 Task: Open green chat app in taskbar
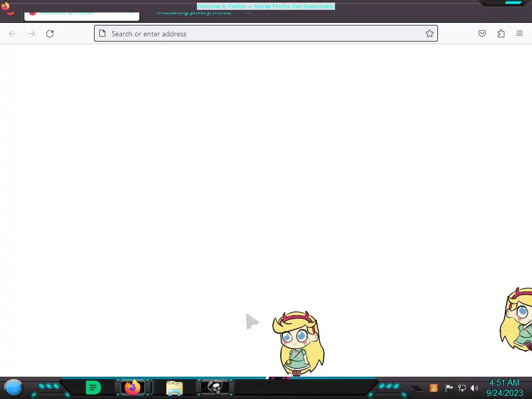pyautogui.click(x=94, y=388)
